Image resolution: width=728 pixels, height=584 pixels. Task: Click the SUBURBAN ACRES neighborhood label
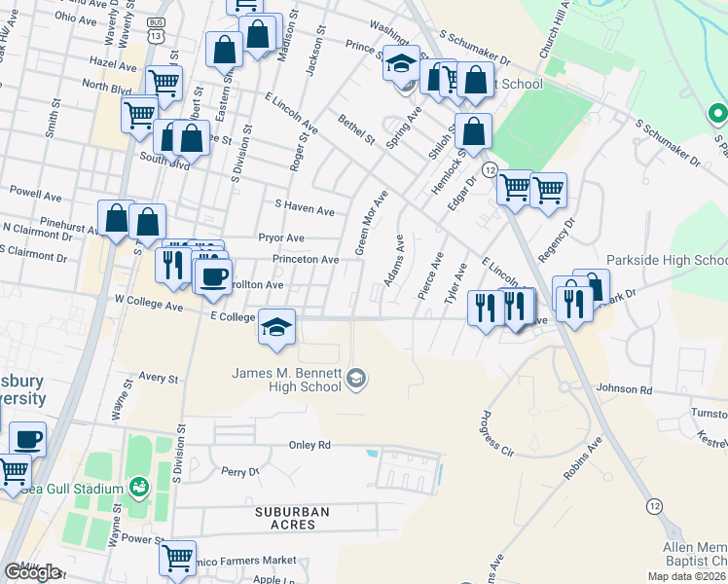click(293, 518)
